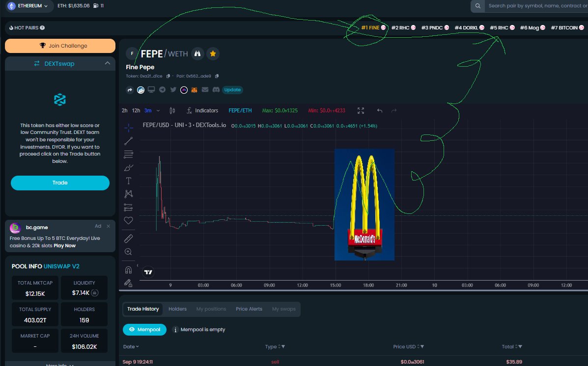Open the Fib retracement tools icon
This screenshot has width=588, height=366.
coord(128,154)
